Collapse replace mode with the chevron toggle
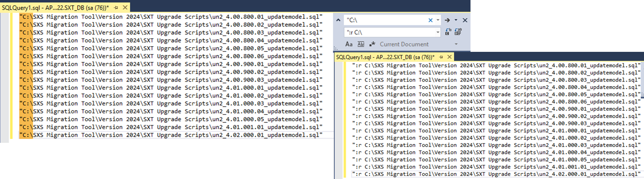Image resolution: width=644 pixels, height=179 pixels. [x=338, y=20]
